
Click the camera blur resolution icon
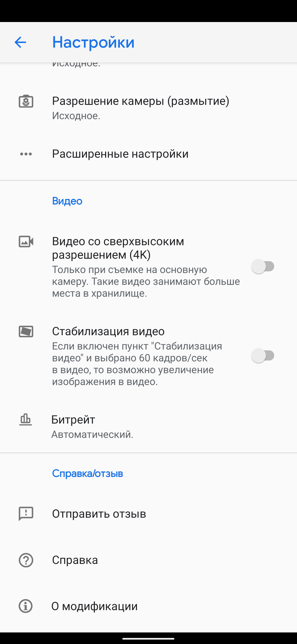tap(26, 101)
